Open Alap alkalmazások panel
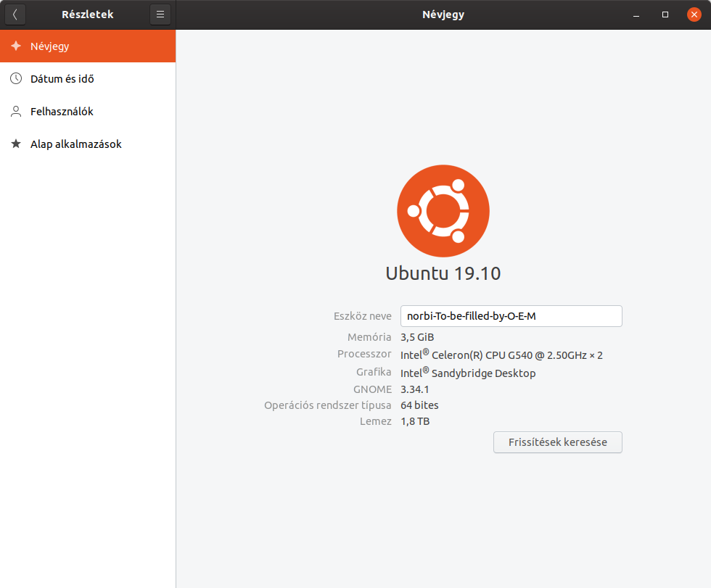Screen dimensions: 711x588 pos(88,144)
